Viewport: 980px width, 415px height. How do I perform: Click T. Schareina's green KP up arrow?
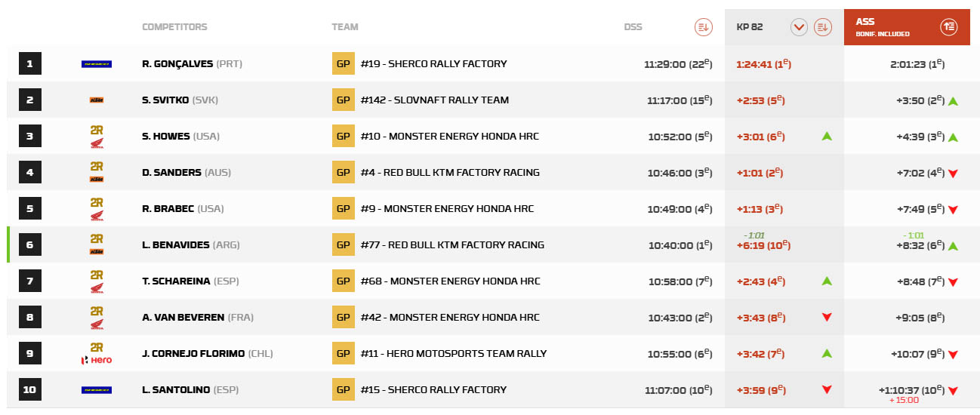point(827,281)
